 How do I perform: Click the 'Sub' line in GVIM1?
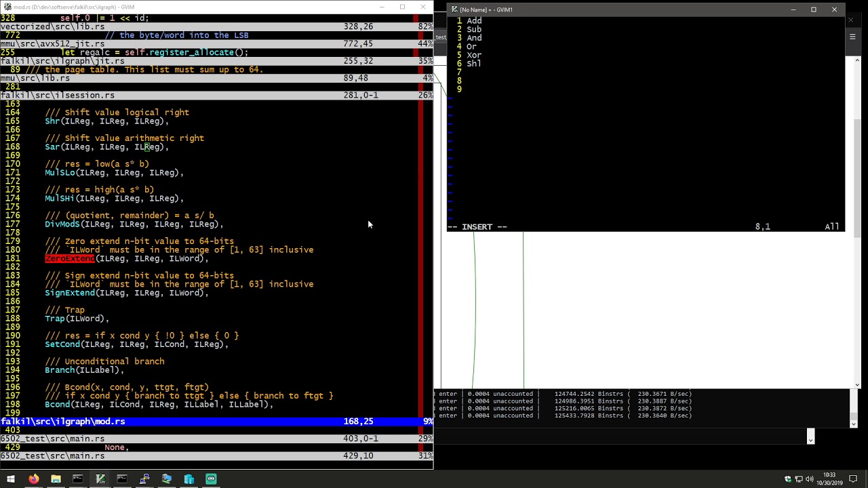(x=474, y=29)
